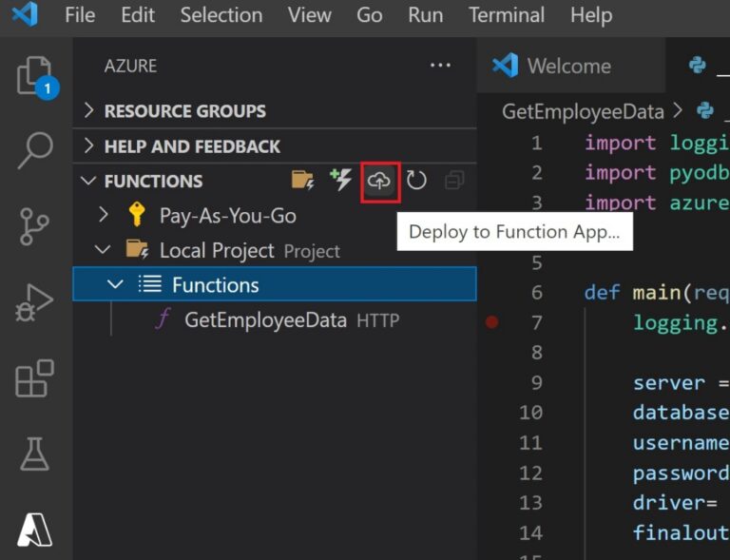Image resolution: width=730 pixels, height=560 pixels.
Task: Click the 'username' variable on line 11
Action: [681, 443]
